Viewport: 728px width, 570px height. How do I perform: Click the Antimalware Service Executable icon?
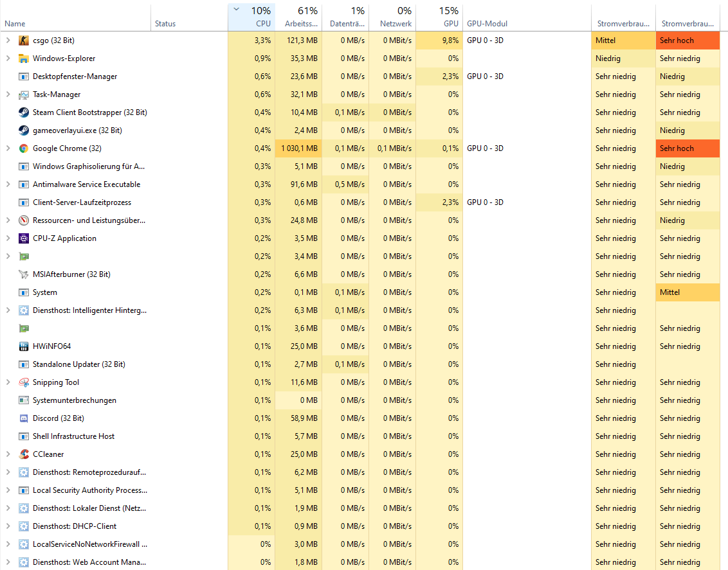[x=24, y=184]
